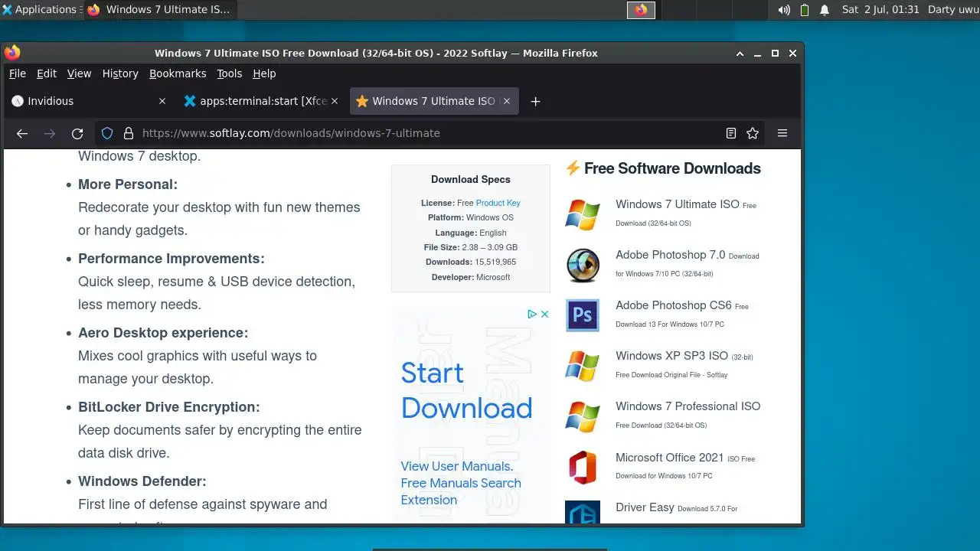Reload the current page

(x=77, y=133)
